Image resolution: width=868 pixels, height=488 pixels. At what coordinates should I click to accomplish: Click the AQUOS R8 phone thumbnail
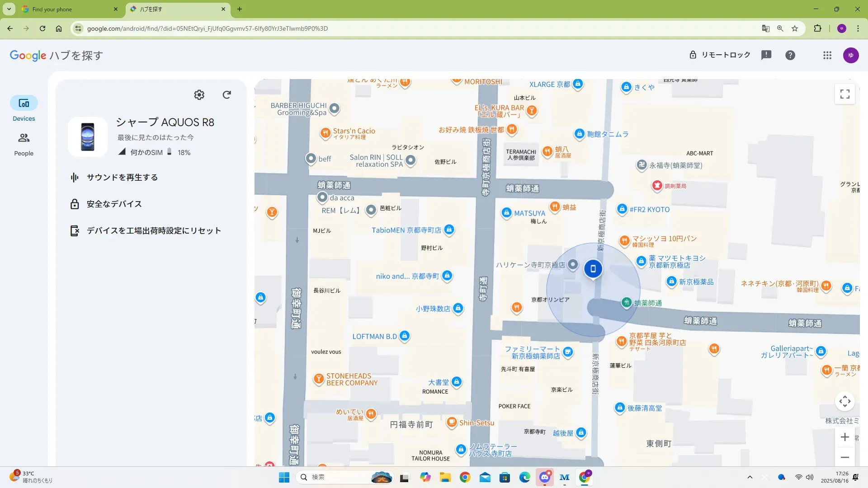click(x=88, y=137)
